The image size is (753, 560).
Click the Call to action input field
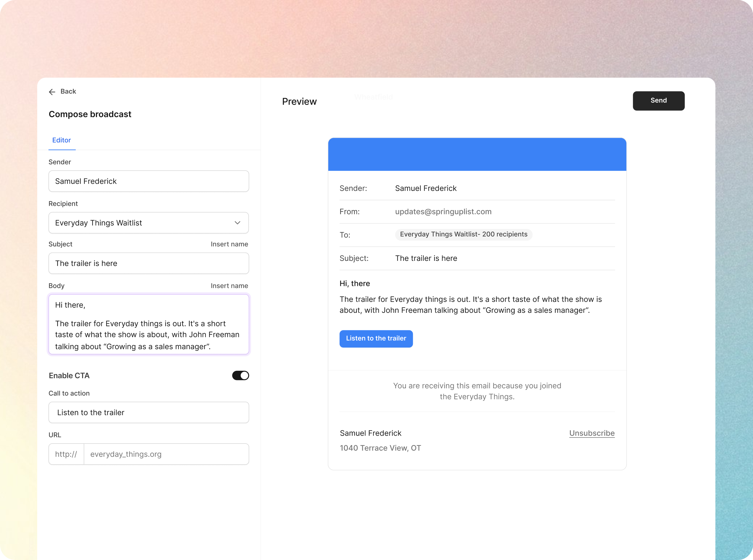point(149,413)
